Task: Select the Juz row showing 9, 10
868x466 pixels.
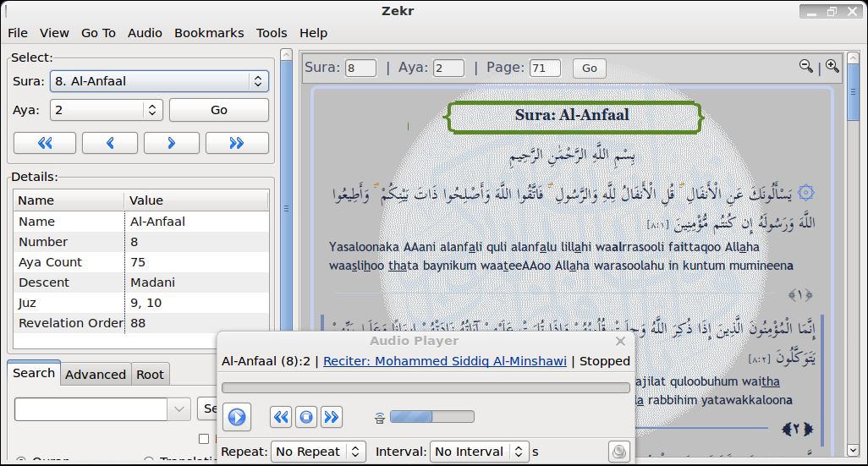Action: click(141, 303)
